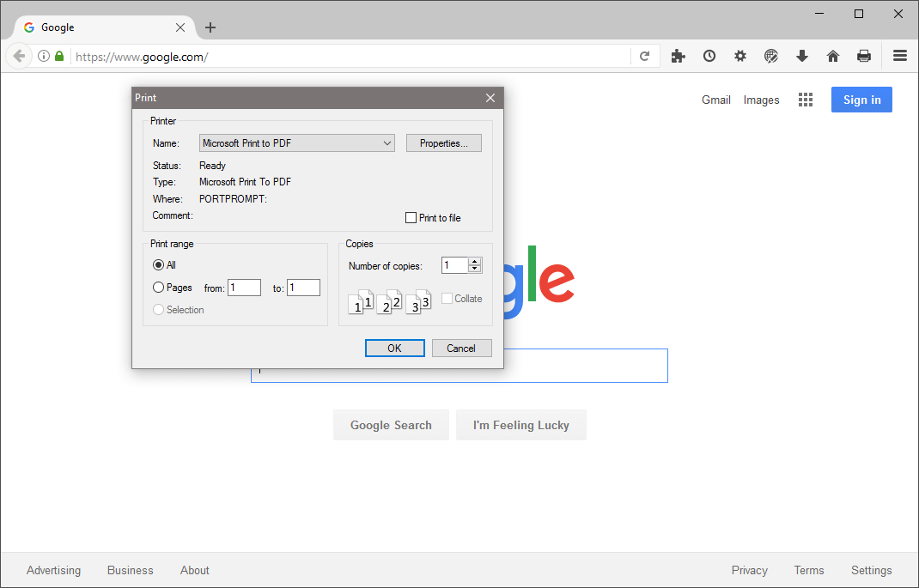
Task: Open the Advertising footer link
Action: (53, 571)
